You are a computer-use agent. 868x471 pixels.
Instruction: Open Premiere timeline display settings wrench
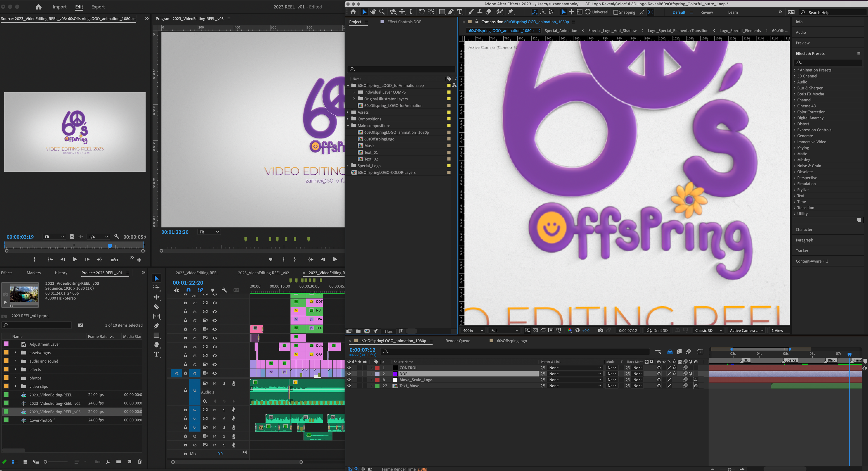[224, 290]
